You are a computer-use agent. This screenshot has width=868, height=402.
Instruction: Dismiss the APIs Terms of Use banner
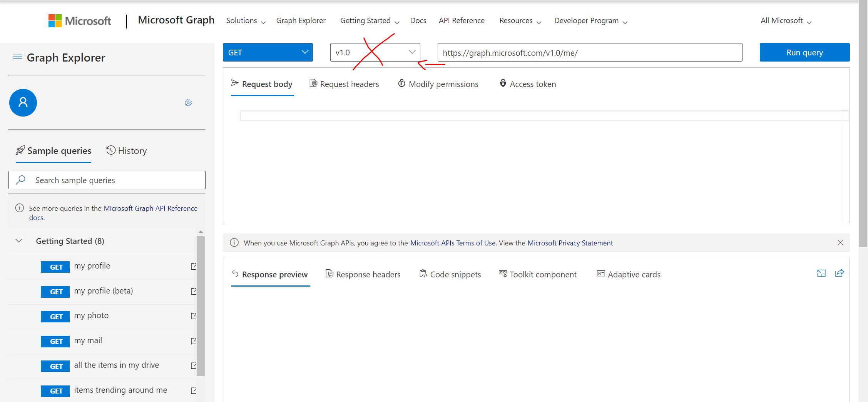[x=840, y=243]
